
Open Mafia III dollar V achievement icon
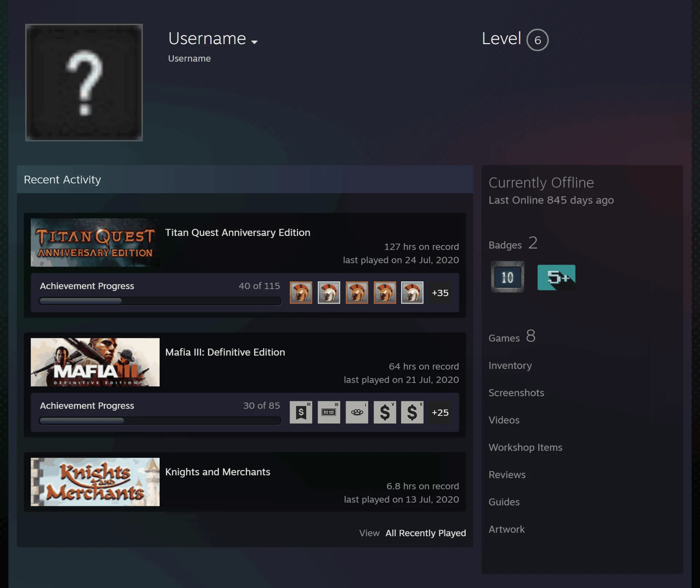point(385,412)
